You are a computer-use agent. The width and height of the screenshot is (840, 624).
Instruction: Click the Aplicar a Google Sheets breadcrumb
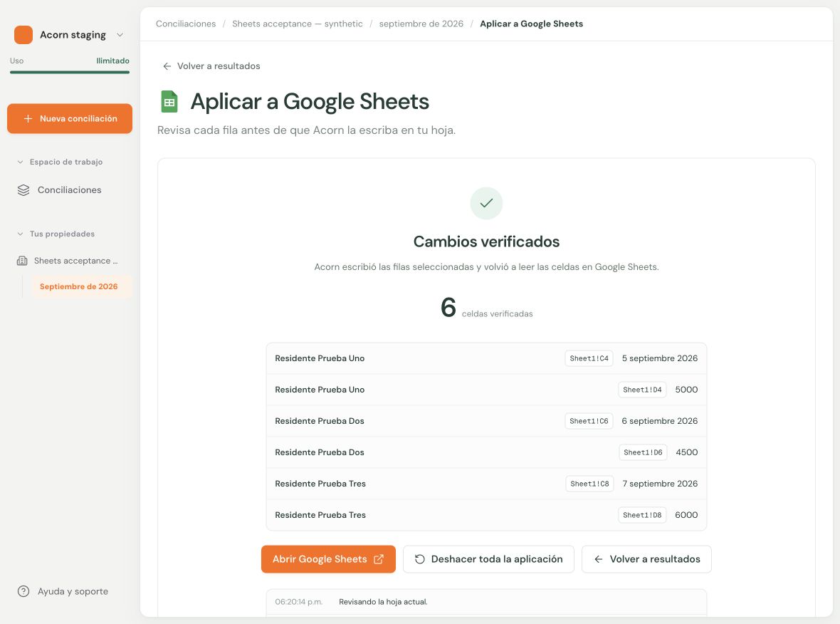point(532,24)
